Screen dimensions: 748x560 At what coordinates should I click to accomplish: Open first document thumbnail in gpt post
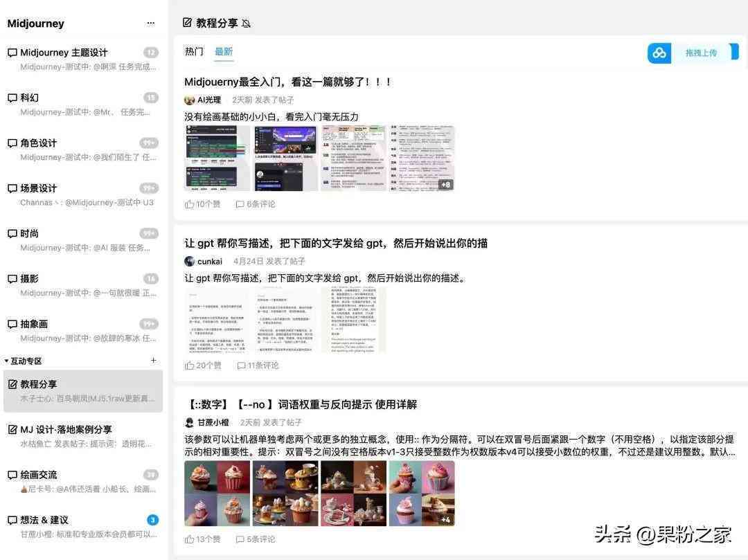(217, 320)
